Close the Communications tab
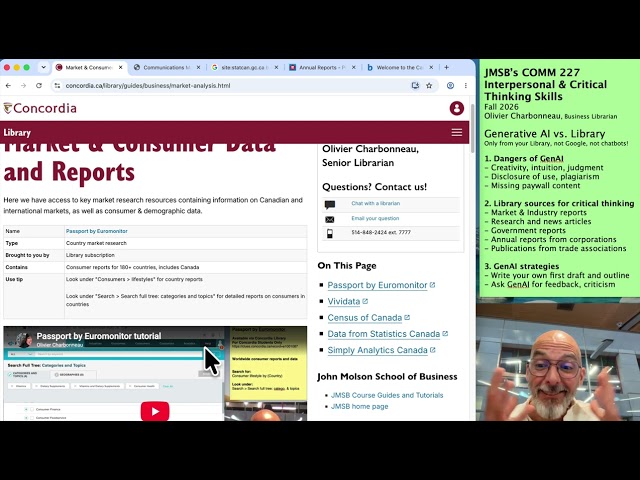This screenshot has height=480, width=640. click(198, 67)
